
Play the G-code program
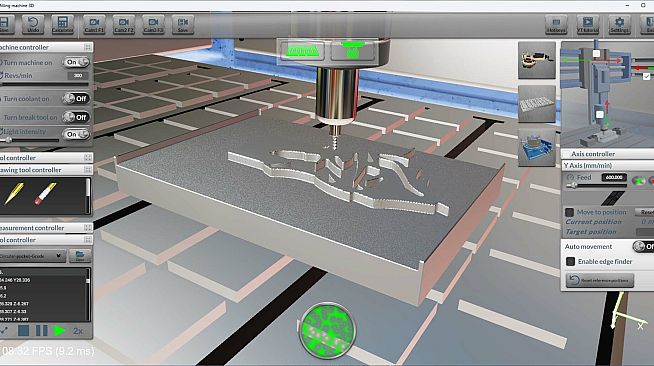[60, 331]
